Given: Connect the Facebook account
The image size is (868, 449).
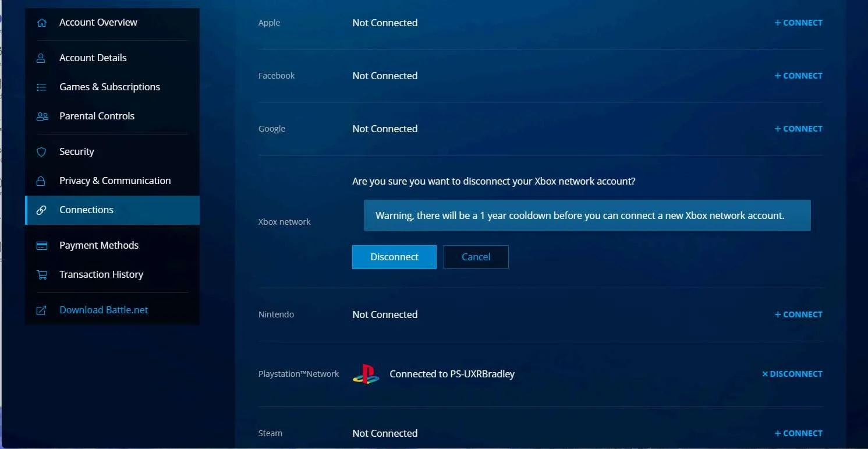Looking at the screenshot, I should coord(798,76).
